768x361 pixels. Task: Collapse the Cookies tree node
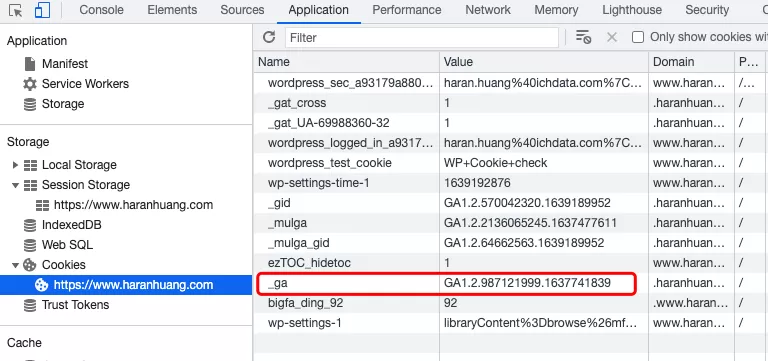pos(16,265)
